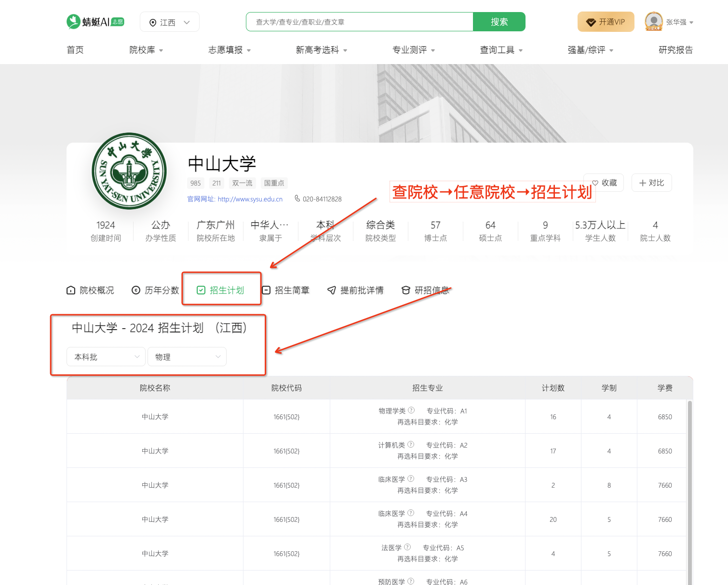Click the 历年分数 tab icon
The width and height of the screenshot is (728, 585).
(136, 290)
